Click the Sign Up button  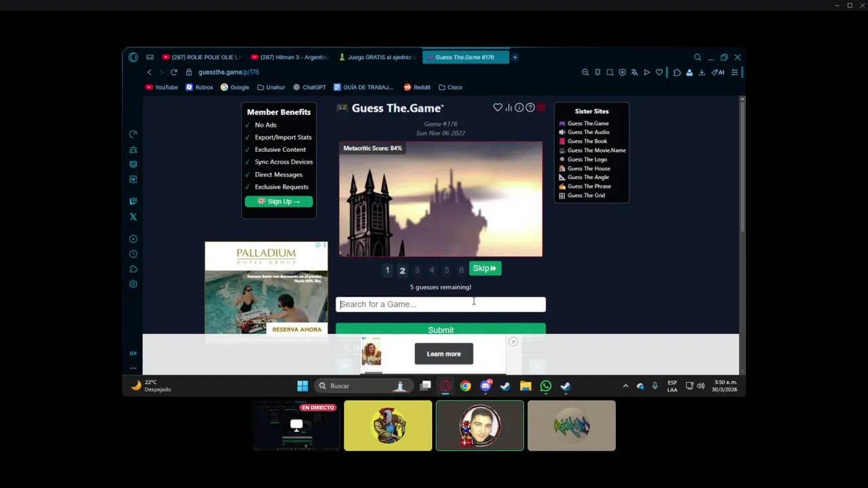click(279, 201)
